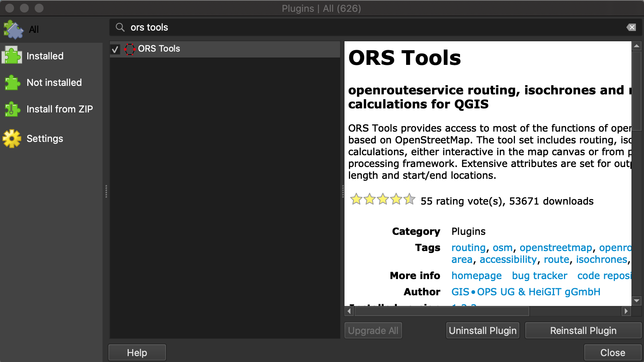Select the All plugins tab
Image resolution: width=644 pixels, height=362 pixels.
point(51,29)
